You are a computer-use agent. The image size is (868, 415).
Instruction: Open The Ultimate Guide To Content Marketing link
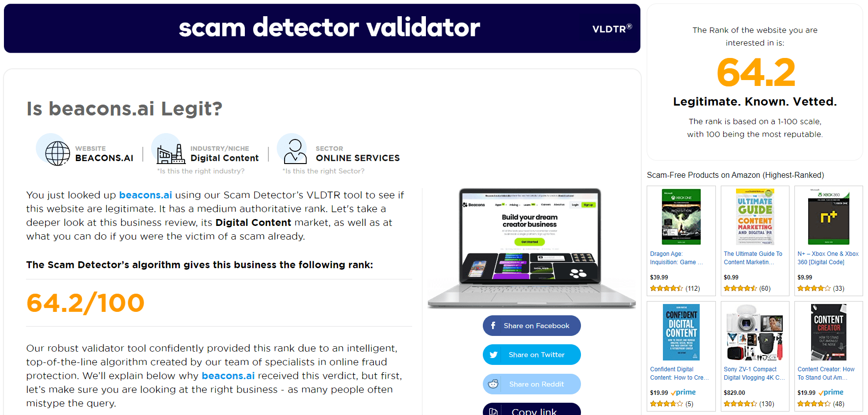point(753,258)
